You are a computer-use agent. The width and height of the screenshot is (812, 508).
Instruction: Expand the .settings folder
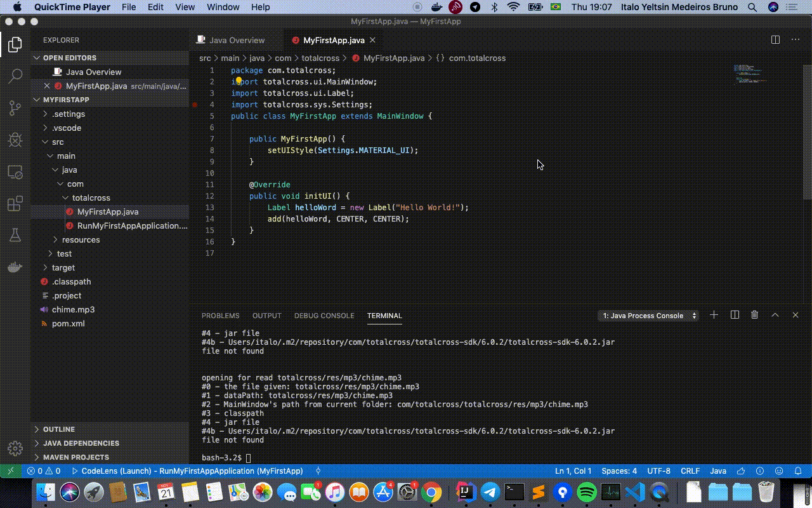[110, 114]
